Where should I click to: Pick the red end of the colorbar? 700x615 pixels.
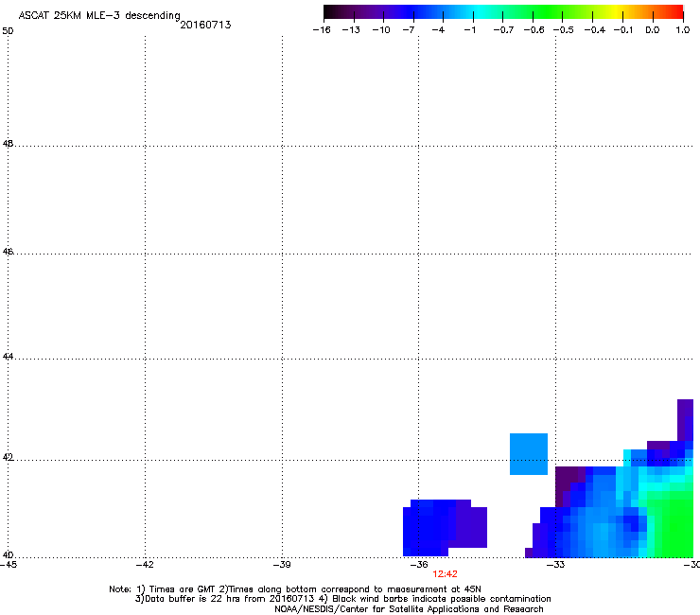click(674, 12)
